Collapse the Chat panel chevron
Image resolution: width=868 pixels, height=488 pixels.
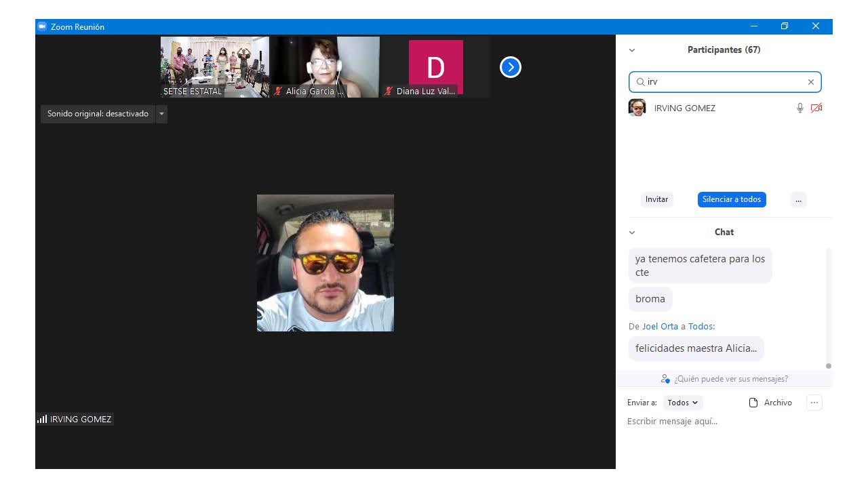click(632, 232)
